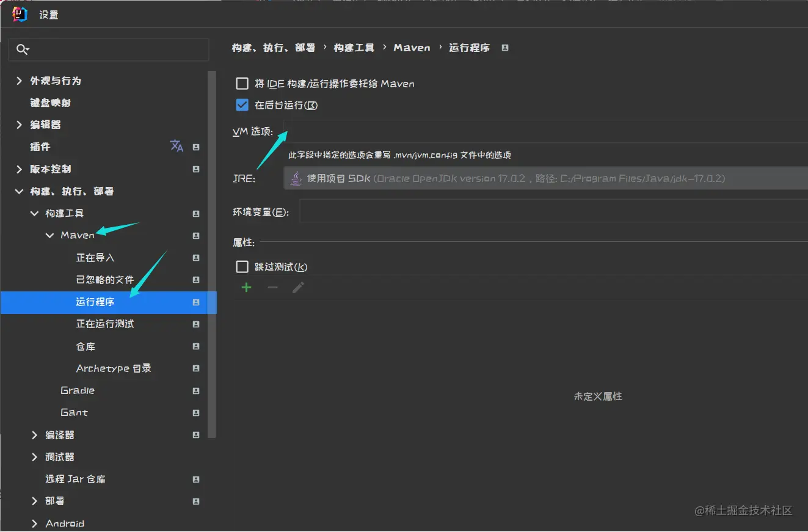Collapse the Maven tree node
Image resolution: width=808 pixels, height=532 pixels.
click(x=50, y=236)
